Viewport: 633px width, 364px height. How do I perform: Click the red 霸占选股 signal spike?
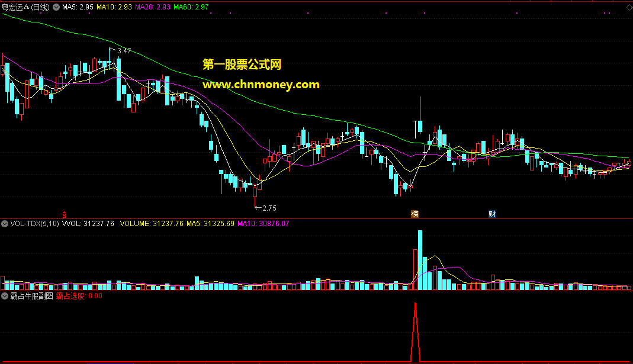pyautogui.click(x=416, y=332)
